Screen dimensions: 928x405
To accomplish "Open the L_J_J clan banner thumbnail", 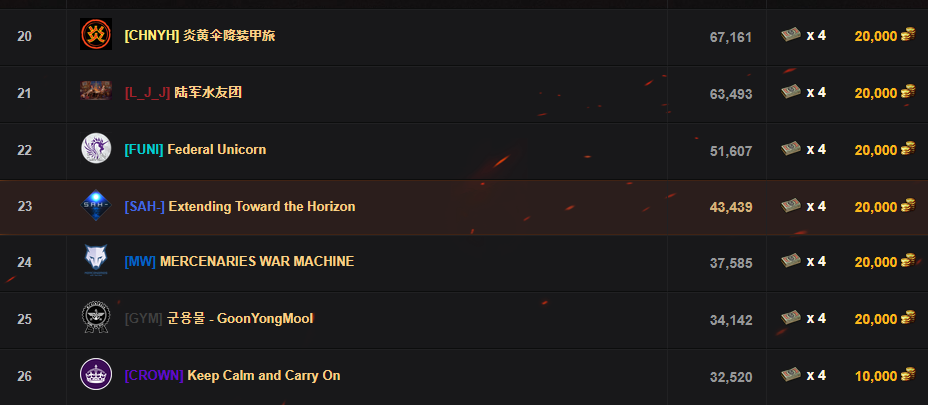I will coord(96,91).
